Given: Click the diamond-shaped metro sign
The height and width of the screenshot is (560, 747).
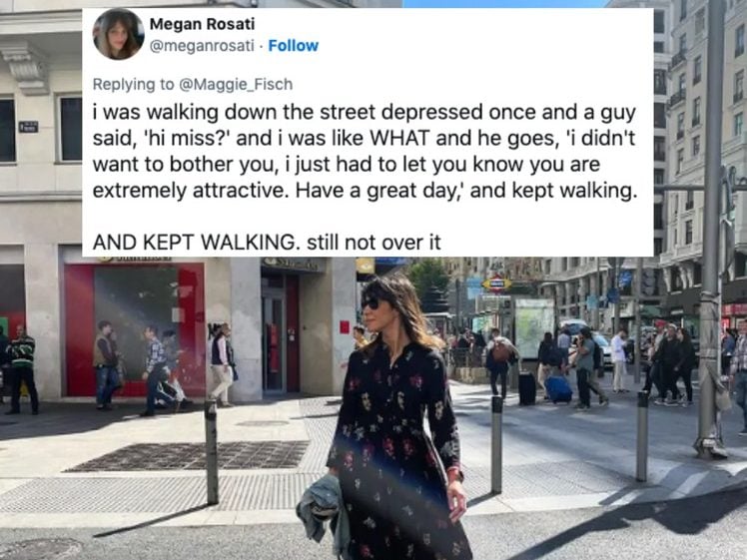Looking at the screenshot, I should 496,284.
